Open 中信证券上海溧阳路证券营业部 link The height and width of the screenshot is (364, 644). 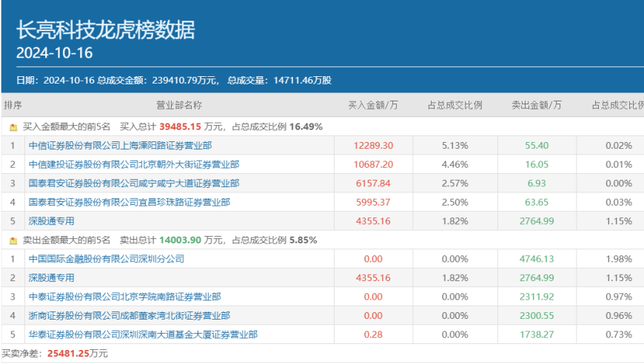pos(121,146)
